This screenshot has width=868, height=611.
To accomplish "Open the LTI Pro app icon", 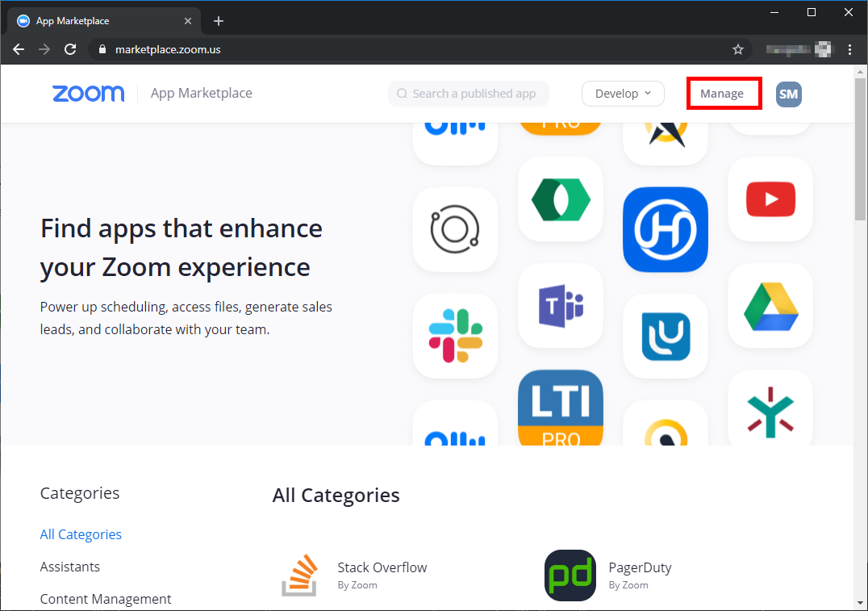I will pyautogui.click(x=560, y=408).
